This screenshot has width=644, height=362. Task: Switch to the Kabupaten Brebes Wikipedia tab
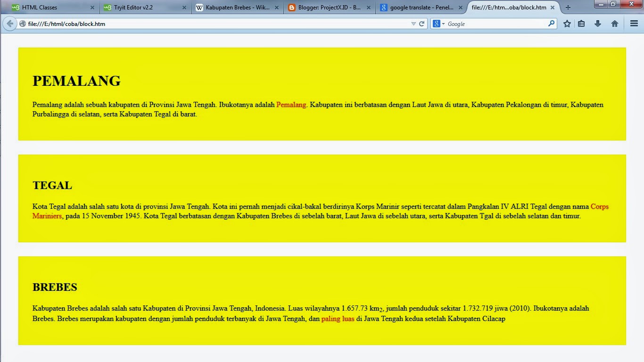tap(237, 8)
